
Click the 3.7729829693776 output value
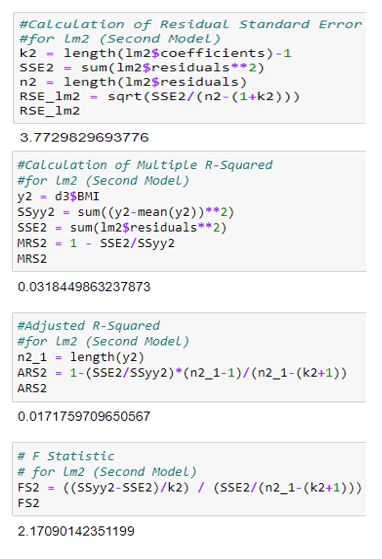(84, 138)
